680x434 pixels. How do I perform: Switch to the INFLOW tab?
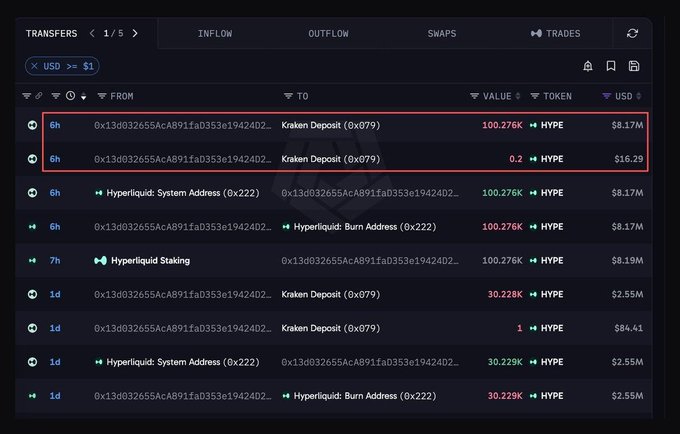coord(215,33)
